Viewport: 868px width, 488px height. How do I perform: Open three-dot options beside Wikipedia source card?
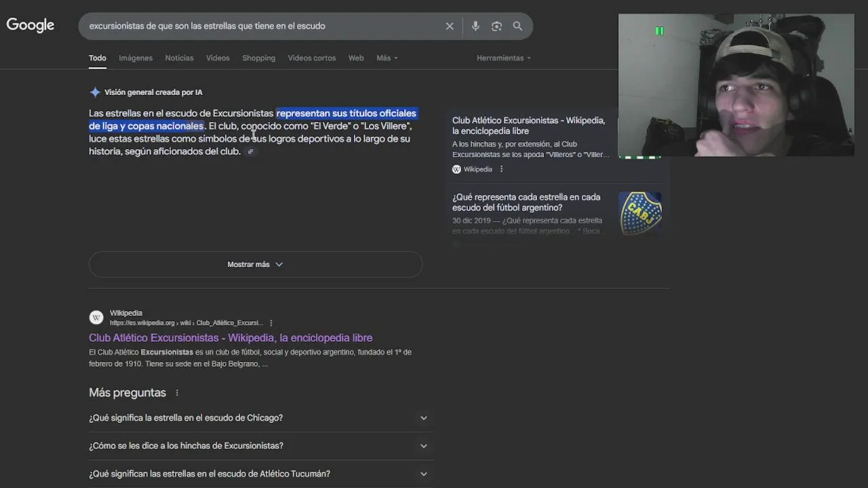point(501,169)
